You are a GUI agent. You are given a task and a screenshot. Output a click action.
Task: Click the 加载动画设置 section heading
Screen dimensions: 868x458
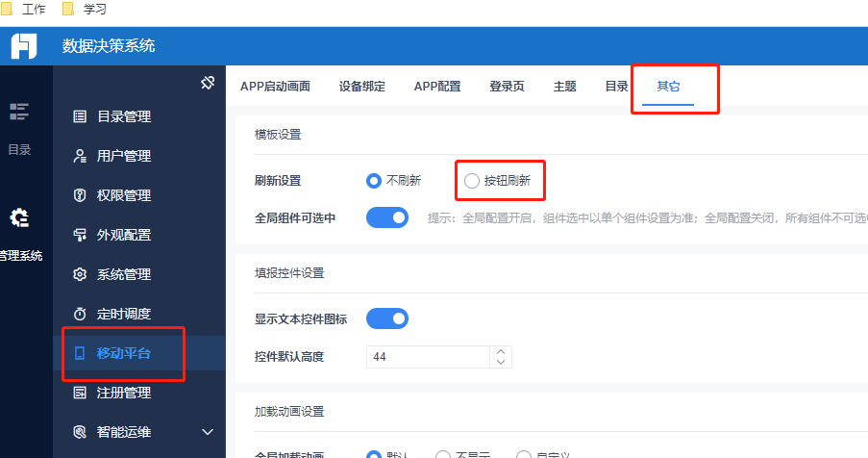tap(289, 412)
